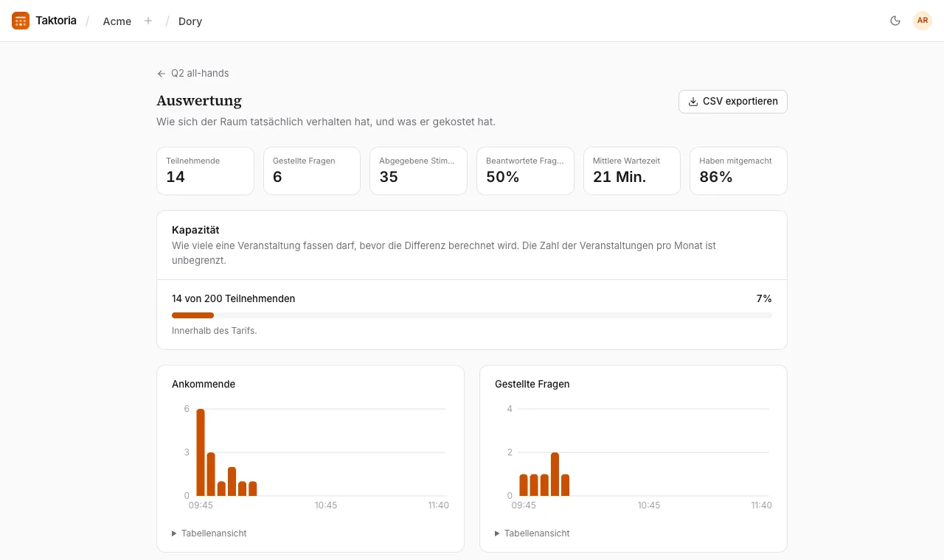Click the Haben mitgemacht 86% card
The width and height of the screenshot is (944, 560).
tap(738, 171)
